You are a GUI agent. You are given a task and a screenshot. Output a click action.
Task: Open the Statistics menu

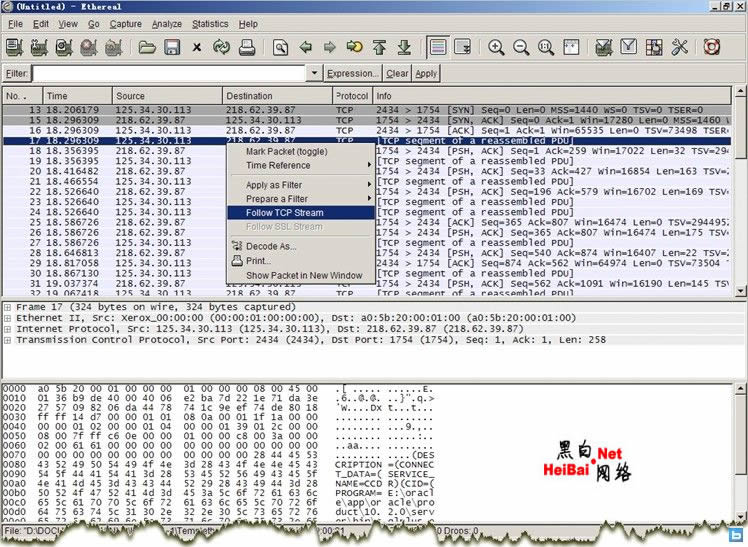pyautogui.click(x=210, y=24)
